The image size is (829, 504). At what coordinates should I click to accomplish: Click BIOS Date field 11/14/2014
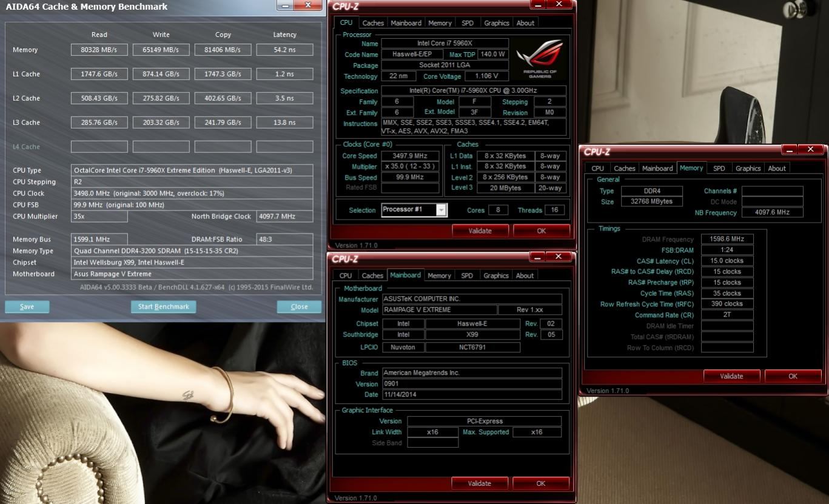coord(472,395)
